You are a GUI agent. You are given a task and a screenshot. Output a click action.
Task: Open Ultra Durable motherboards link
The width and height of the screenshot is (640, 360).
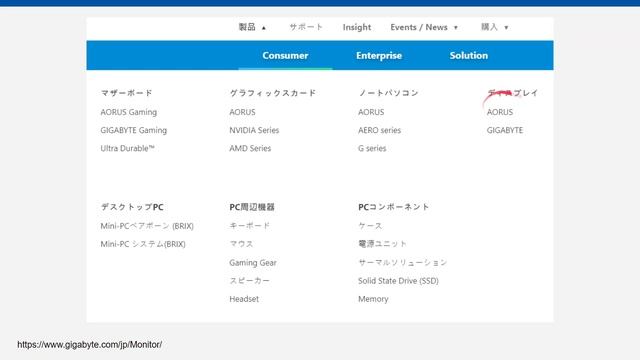click(127, 148)
